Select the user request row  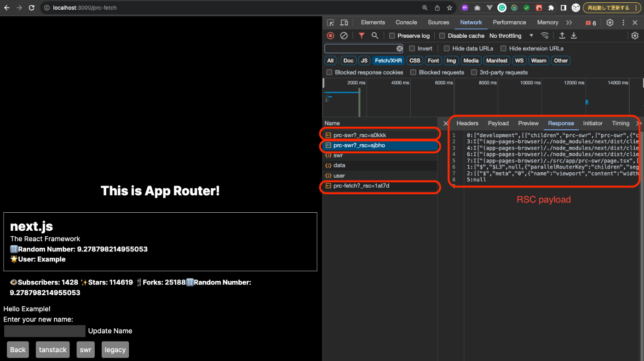pos(380,175)
